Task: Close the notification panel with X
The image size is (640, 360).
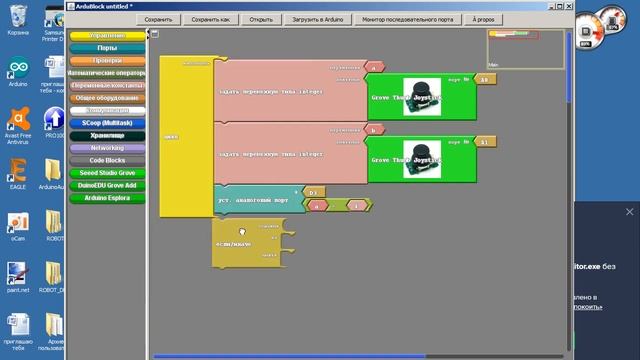Action: pyautogui.click(x=630, y=211)
